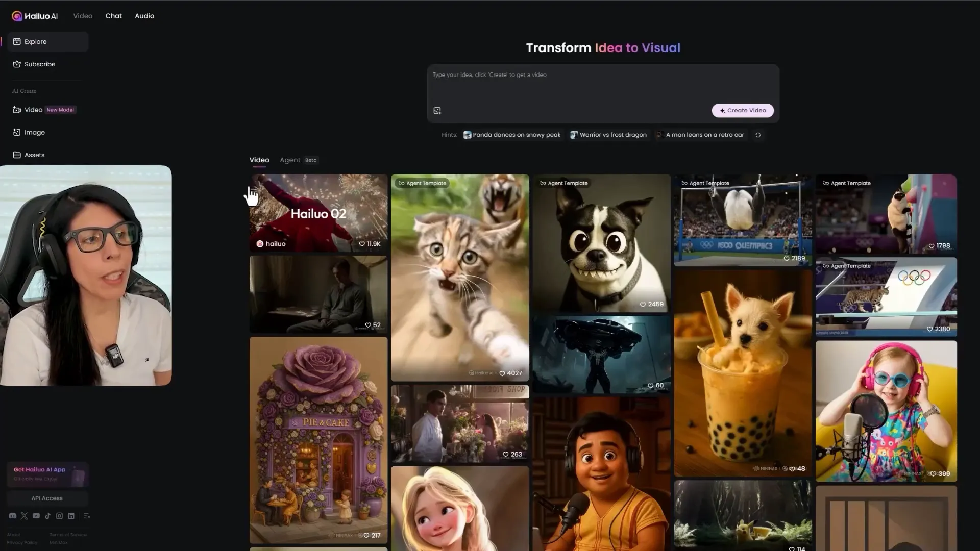Open the cat on diving board thumbnail

coord(886,297)
